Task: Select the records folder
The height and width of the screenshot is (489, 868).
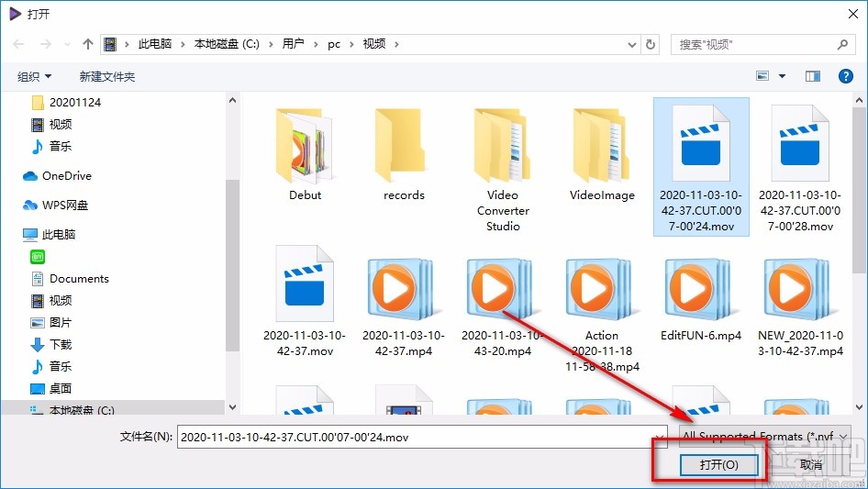Action: point(404,154)
